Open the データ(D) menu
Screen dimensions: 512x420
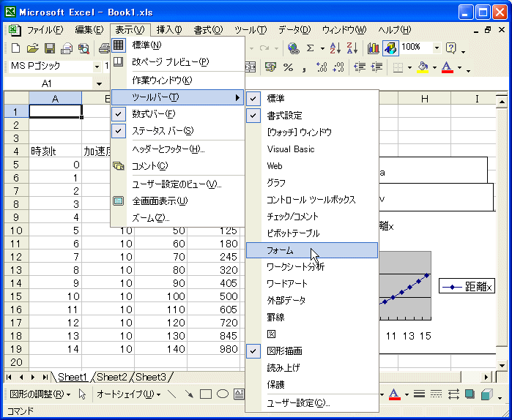point(294,30)
